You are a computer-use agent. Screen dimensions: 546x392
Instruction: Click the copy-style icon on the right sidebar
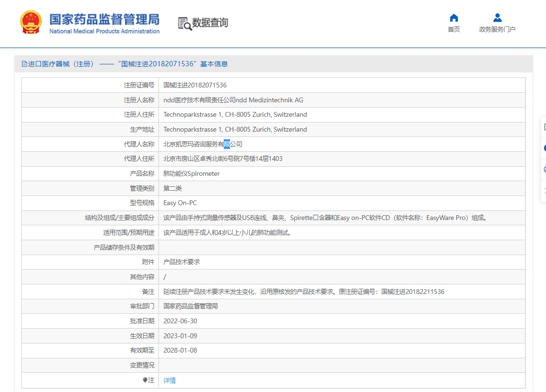(x=544, y=169)
